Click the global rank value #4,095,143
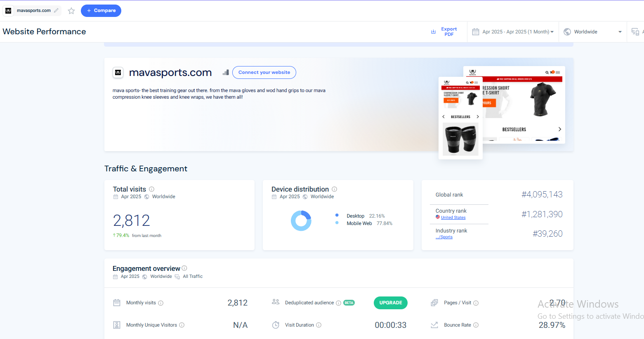644x339 pixels. click(x=542, y=194)
